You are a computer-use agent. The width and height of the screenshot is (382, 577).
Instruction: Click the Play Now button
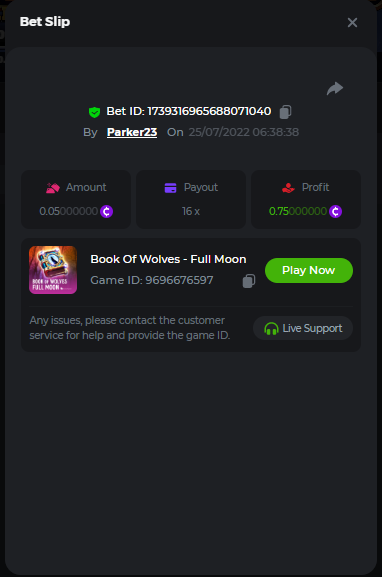point(309,270)
